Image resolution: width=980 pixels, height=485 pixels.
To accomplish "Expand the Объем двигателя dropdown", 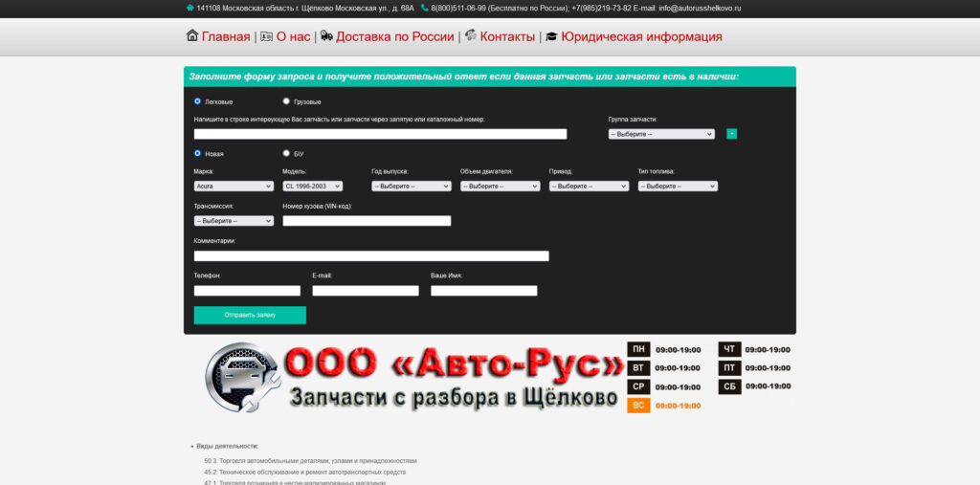I will pyautogui.click(x=500, y=187).
